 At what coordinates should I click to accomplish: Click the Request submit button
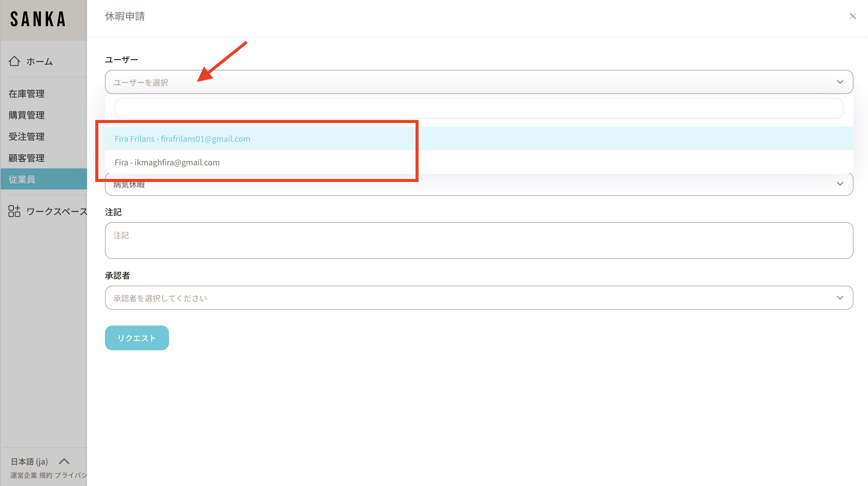tap(137, 338)
